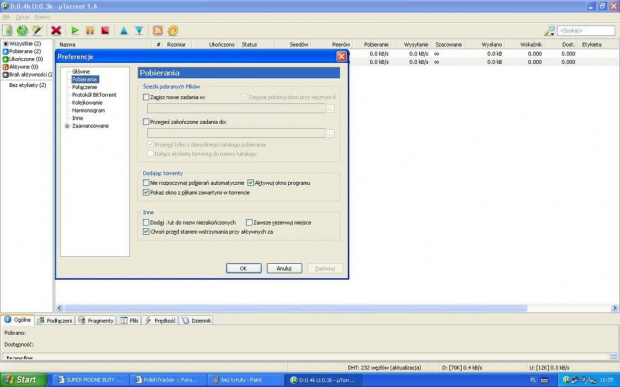The height and width of the screenshot is (387, 620).
Task: Click the Anuluj button
Action: pyautogui.click(x=284, y=268)
